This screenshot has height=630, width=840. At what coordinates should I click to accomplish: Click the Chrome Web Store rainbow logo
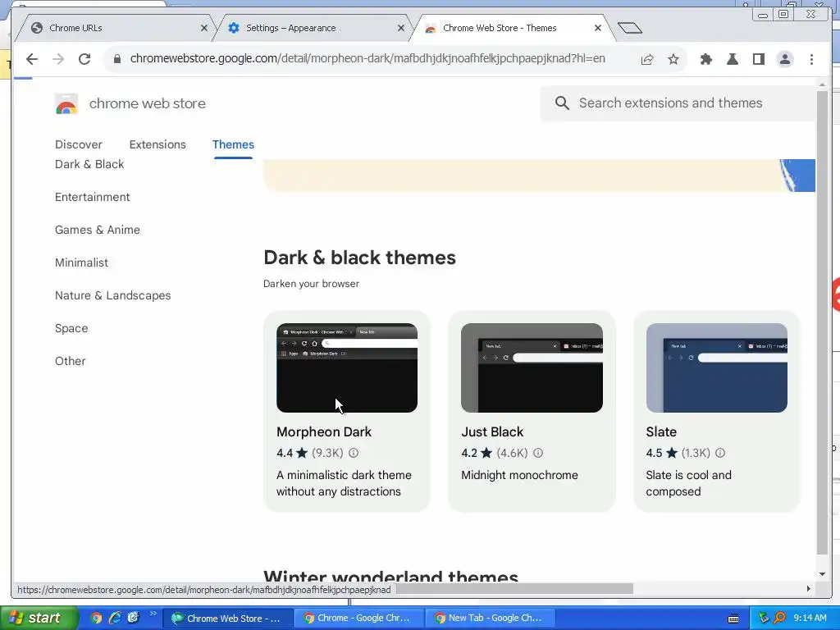coord(66,104)
